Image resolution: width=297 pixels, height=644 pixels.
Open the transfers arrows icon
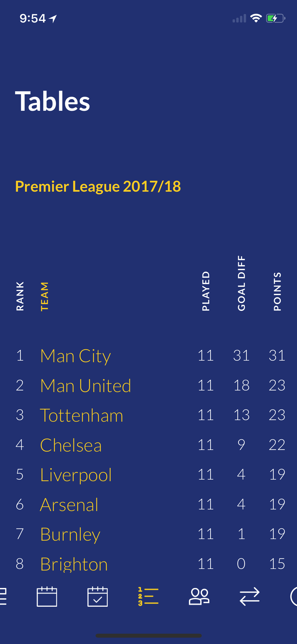coord(249,596)
